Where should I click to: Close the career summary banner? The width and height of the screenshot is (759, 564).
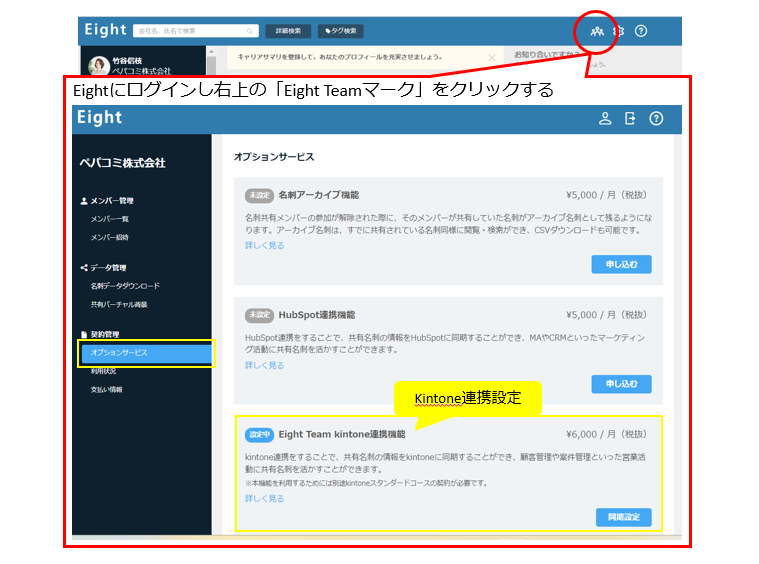(491, 58)
